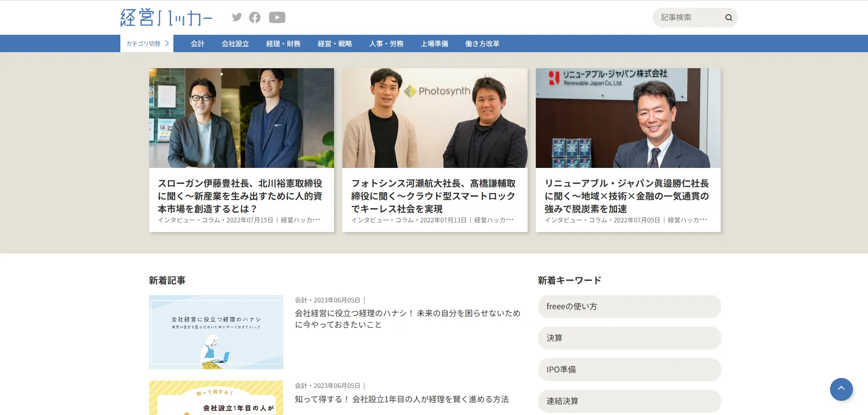This screenshot has width=868, height=415.
Task: Read the スローガン伊藤豊社長 article headline
Action: coord(240,196)
